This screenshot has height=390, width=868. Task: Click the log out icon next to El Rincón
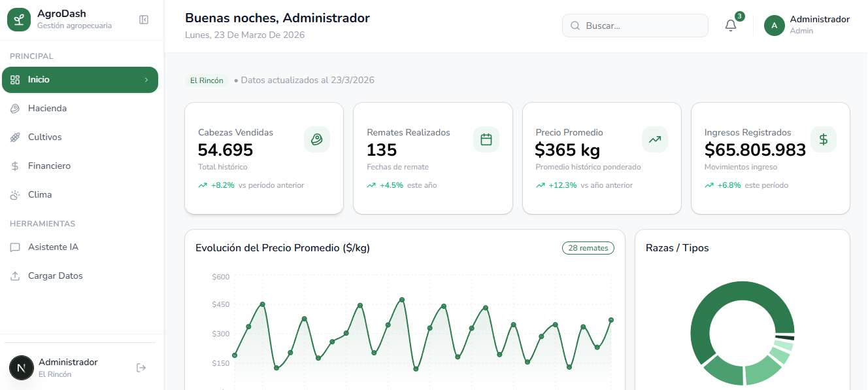[141, 368]
